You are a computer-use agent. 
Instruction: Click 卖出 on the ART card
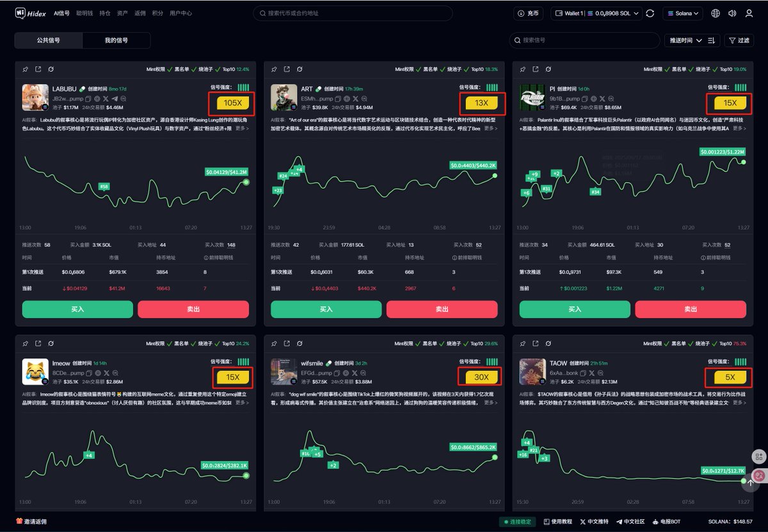pyautogui.click(x=442, y=309)
